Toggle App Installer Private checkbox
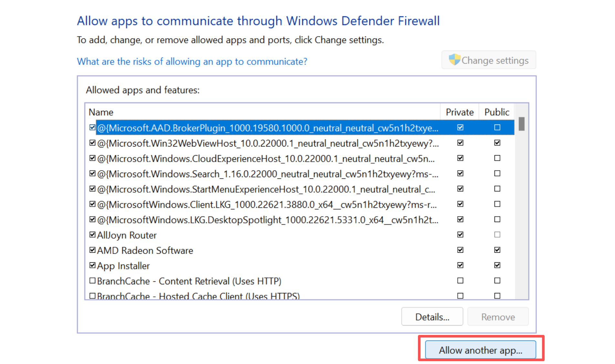Viewport: 615px width, 364px height. coord(460,265)
